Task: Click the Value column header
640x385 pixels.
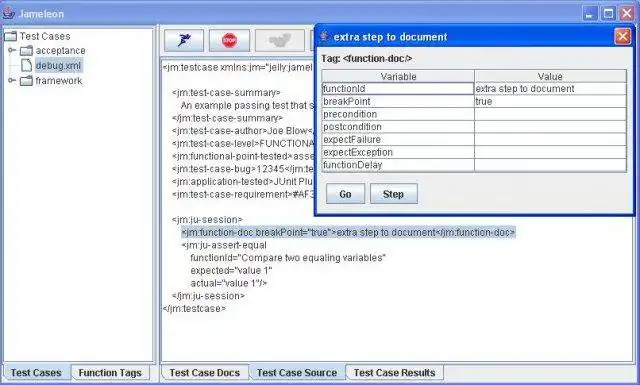Action: 550,76
